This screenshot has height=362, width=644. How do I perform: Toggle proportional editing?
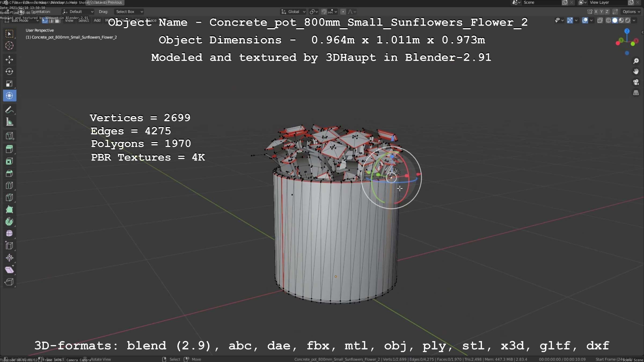343,12
